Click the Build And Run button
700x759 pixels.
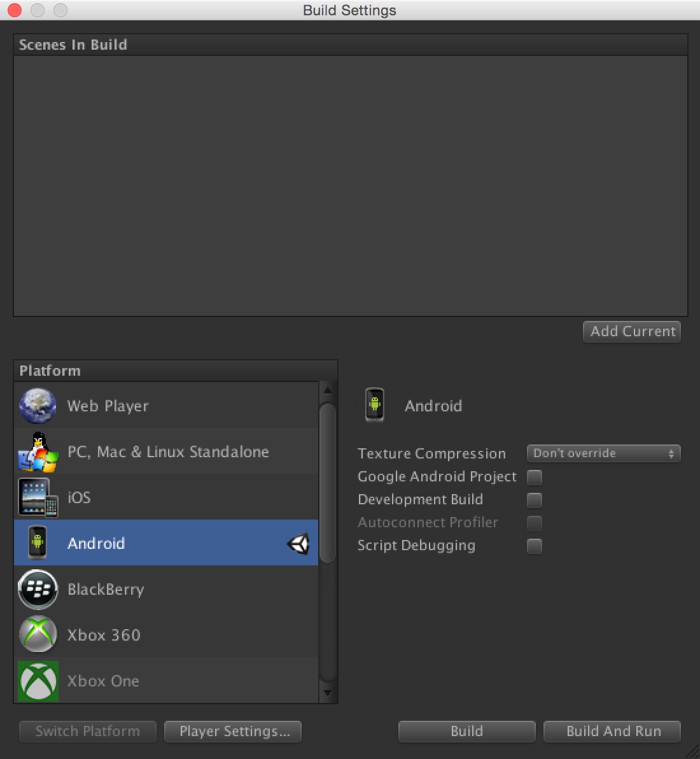coord(612,731)
